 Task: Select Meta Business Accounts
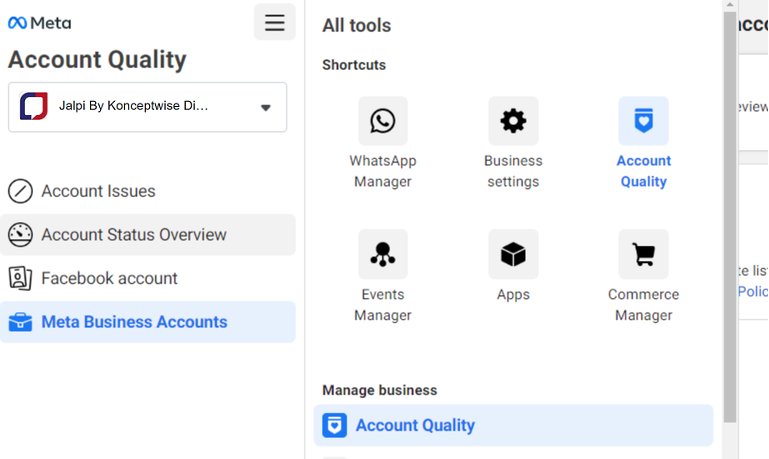pyautogui.click(x=148, y=322)
